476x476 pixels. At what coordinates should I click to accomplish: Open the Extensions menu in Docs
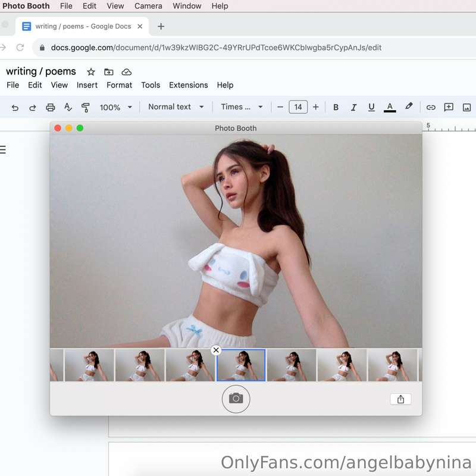[x=189, y=85]
